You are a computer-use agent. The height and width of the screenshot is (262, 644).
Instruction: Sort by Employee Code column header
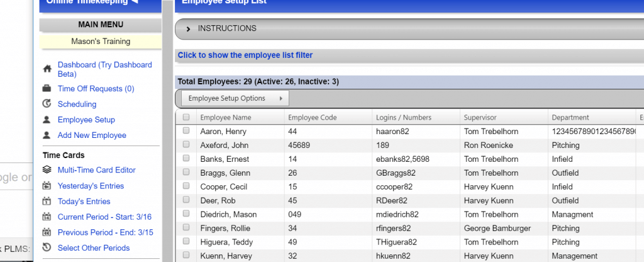coord(312,118)
